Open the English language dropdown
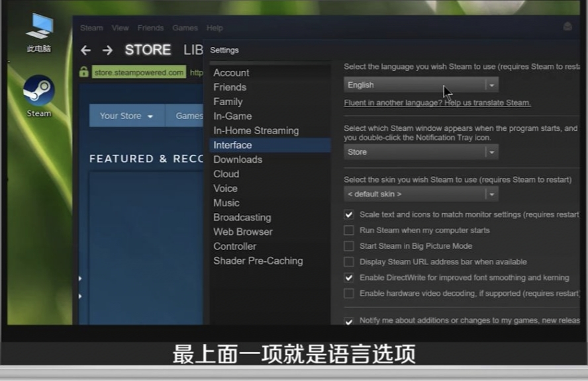The height and width of the screenshot is (381, 588). tap(420, 85)
